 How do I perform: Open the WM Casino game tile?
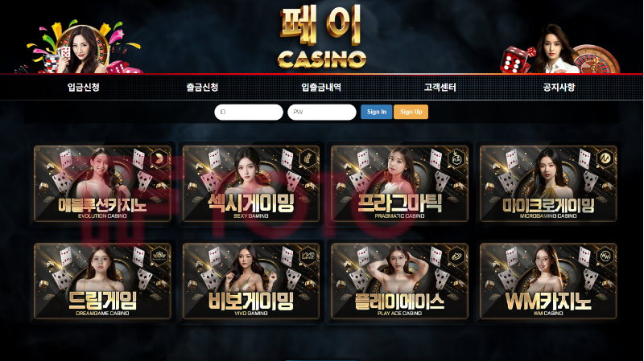(x=548, y=281)
